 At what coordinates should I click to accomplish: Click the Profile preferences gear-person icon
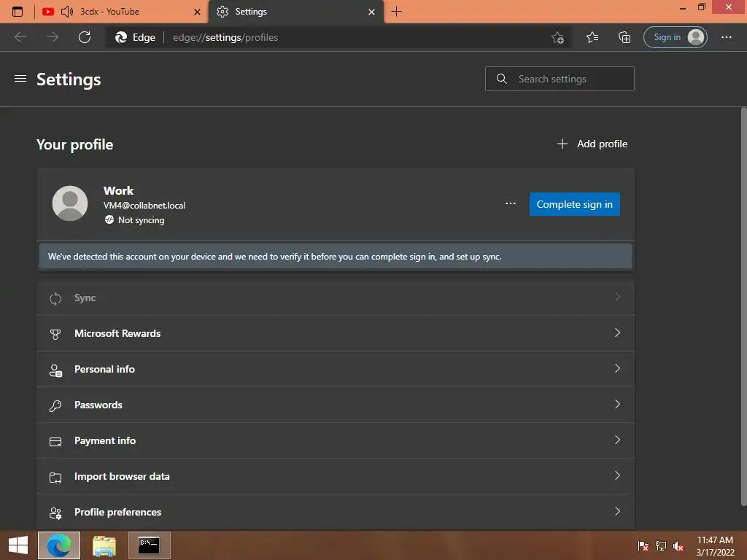pyautogui.click(x=55, y=513)
